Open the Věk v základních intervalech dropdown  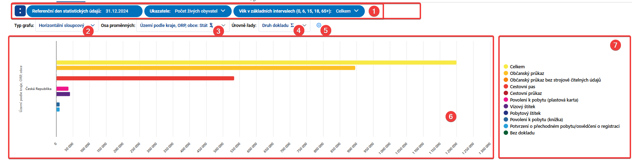click(299, 11)
